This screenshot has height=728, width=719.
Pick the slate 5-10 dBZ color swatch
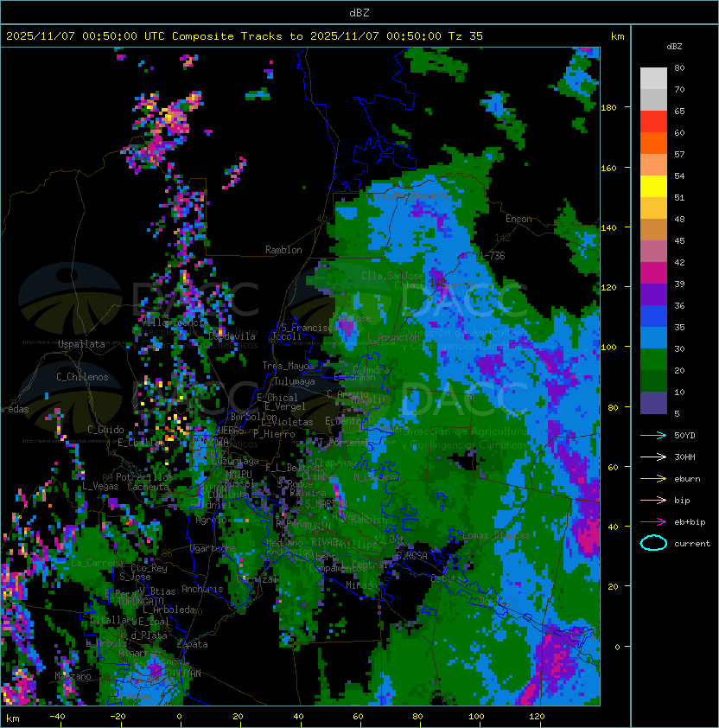click(653, 403)
